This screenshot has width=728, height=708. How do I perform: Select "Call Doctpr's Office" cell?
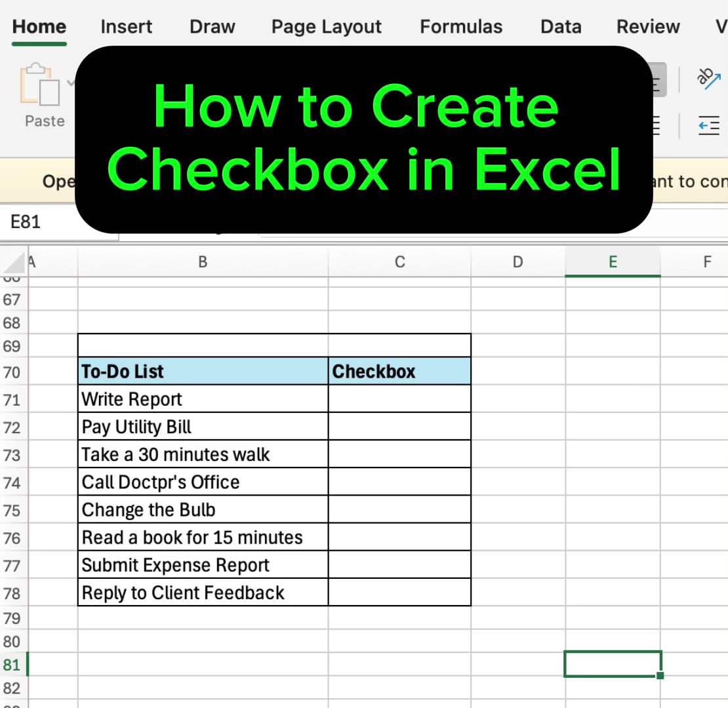tap(203, 482)
